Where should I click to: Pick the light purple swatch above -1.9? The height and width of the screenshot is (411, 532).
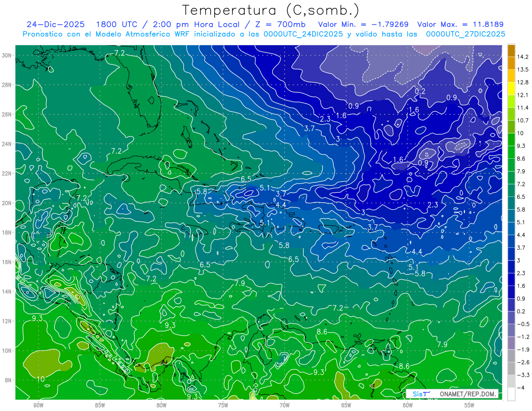(x=511, y=343)
